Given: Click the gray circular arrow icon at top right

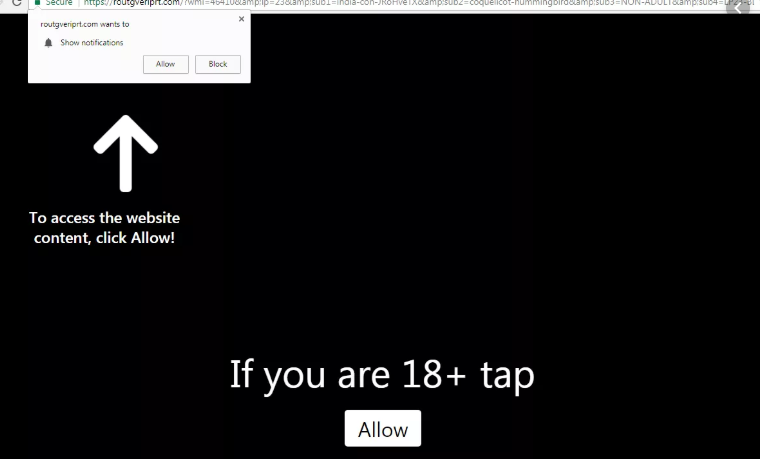Looking at the screenshot, I should tap(738, 7).
